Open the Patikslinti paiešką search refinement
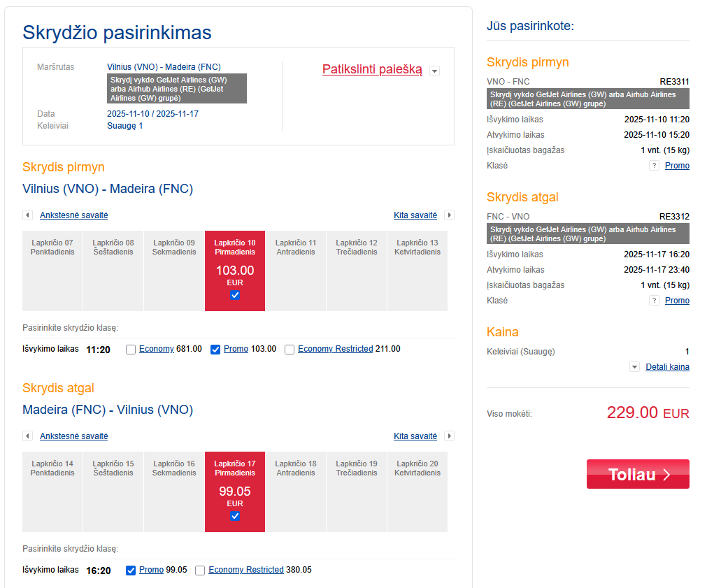 click(x=372, y=69)
